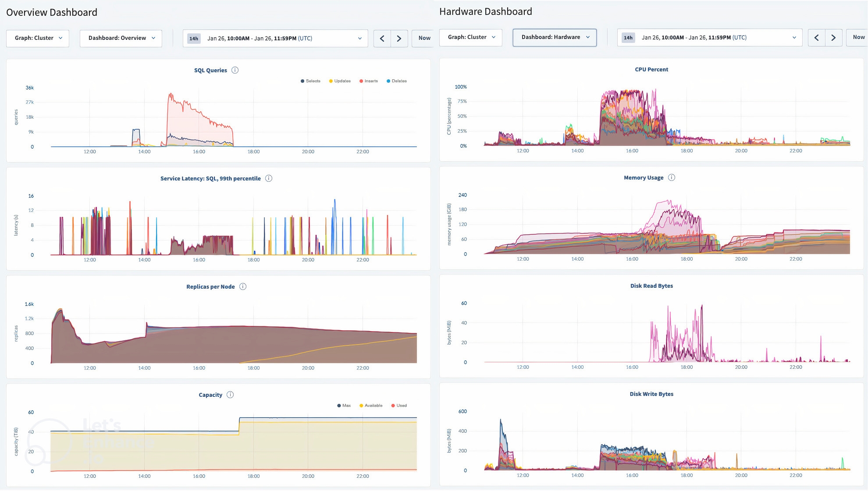Step forward time range in Hardware Dashboard
The height and width of the screenshot is (491, 868).
(x=833, y=38)
